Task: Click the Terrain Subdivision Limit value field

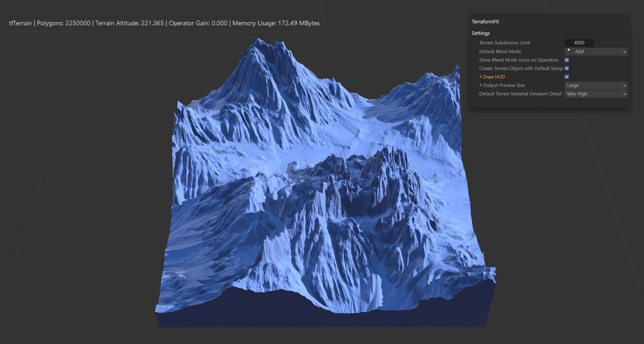Action: pos(579,43)
